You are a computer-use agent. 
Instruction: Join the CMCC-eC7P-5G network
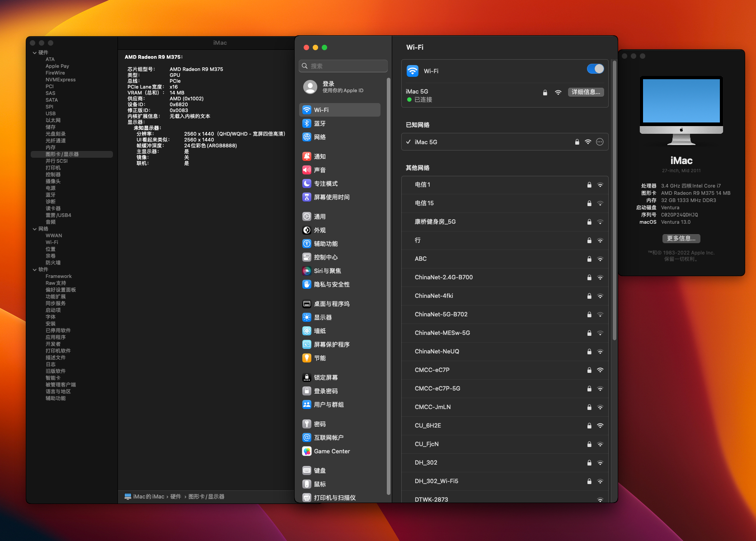(x=505, y=389)
